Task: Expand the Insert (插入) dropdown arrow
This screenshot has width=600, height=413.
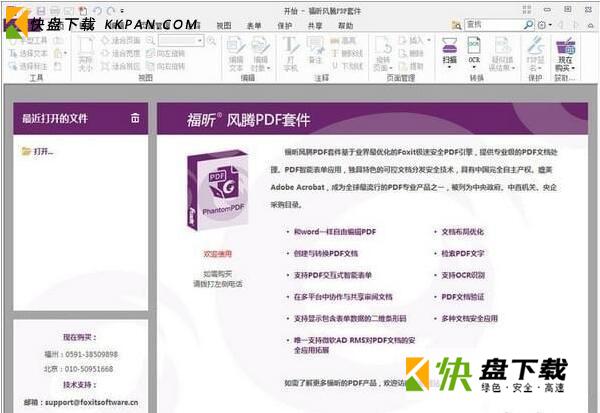Action: click(x=429, y=40)
